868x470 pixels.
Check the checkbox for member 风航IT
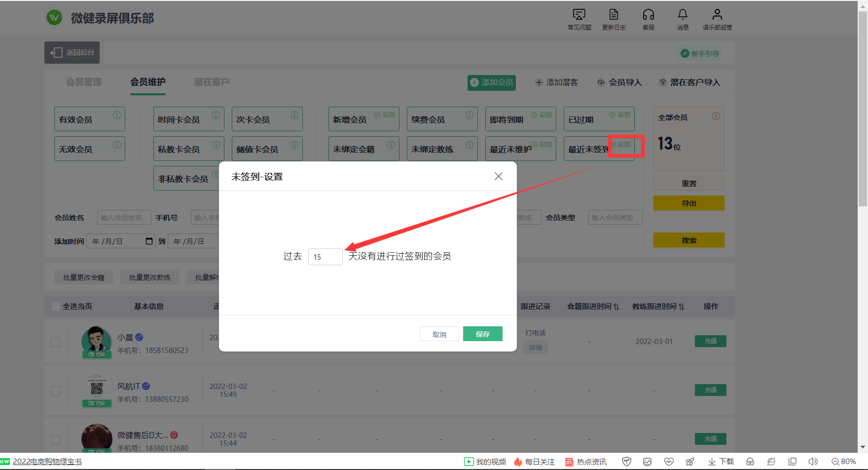56,391
